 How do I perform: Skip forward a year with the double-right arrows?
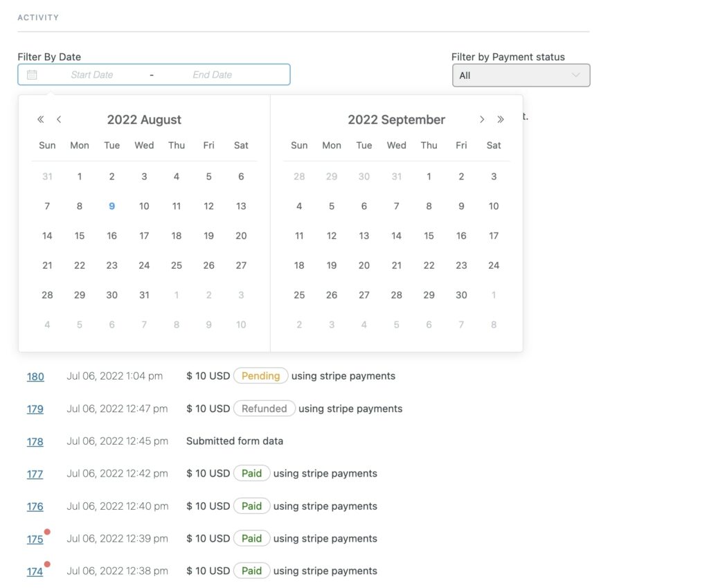point(501,119)
